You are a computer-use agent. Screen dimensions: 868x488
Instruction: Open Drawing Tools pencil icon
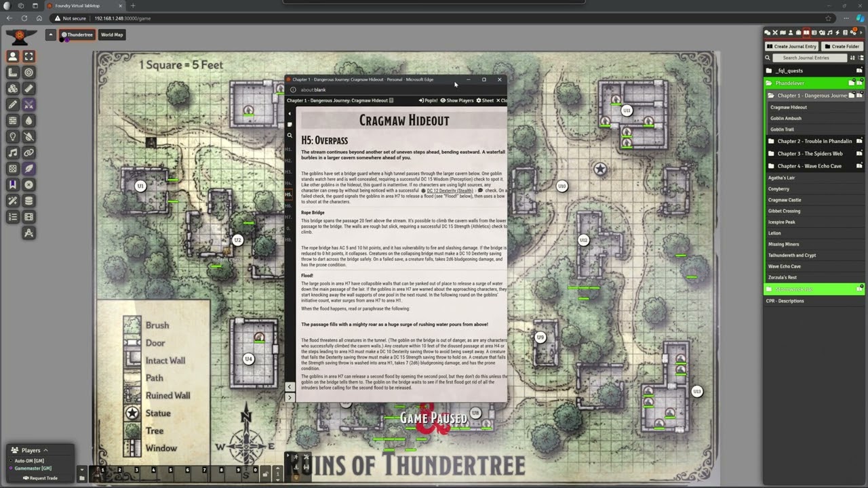pos(13,104)
